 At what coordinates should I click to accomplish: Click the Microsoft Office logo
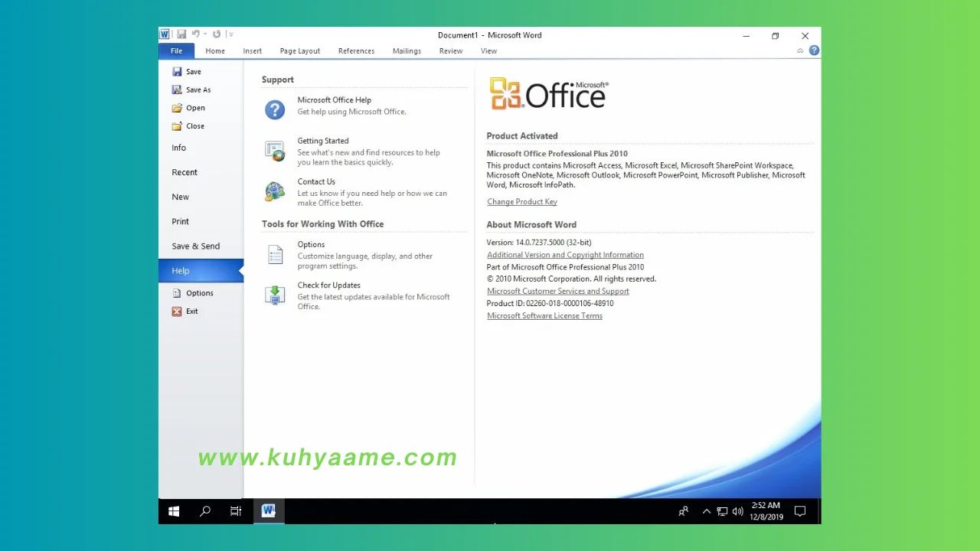(x=549, y=94)
